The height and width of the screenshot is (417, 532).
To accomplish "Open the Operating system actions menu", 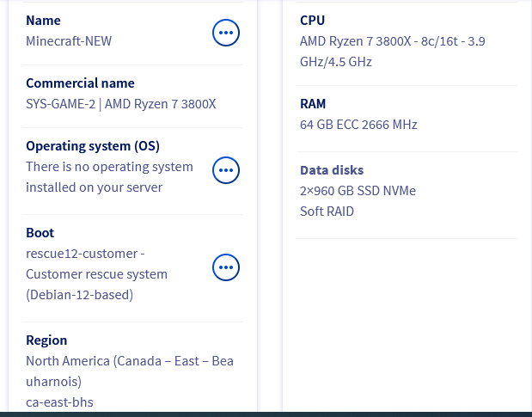I will 225,170.
